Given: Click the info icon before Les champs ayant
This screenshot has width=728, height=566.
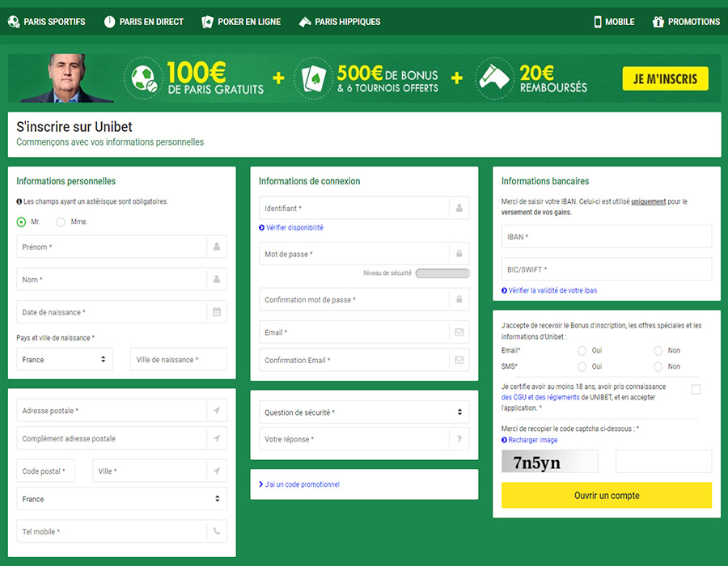Looking at the screenshot, I should (19, 201).
